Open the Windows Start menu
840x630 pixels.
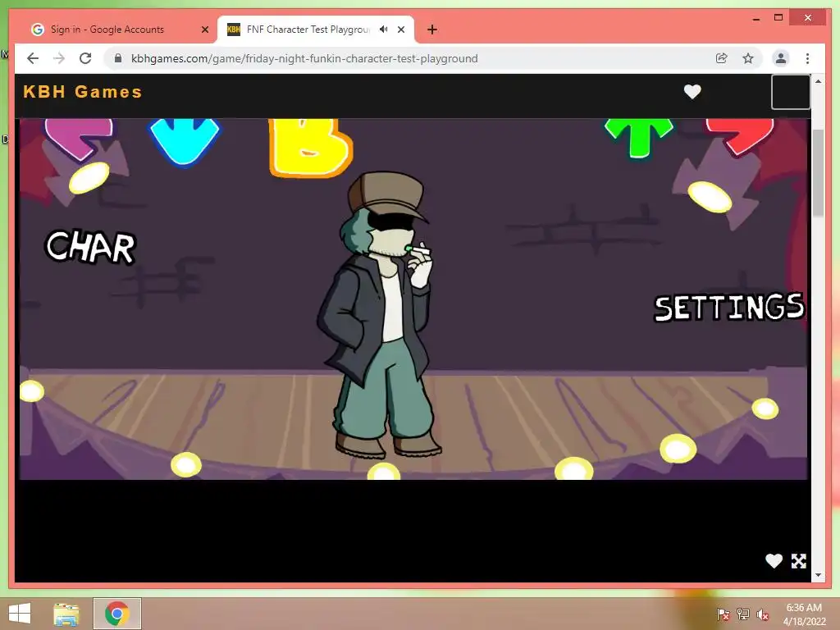click(20, 614)
